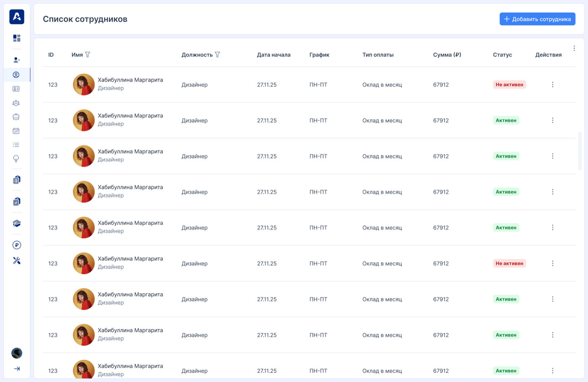Open actions menu for the third table row
This screenshot has width=588, height=382.
point(553,156)
